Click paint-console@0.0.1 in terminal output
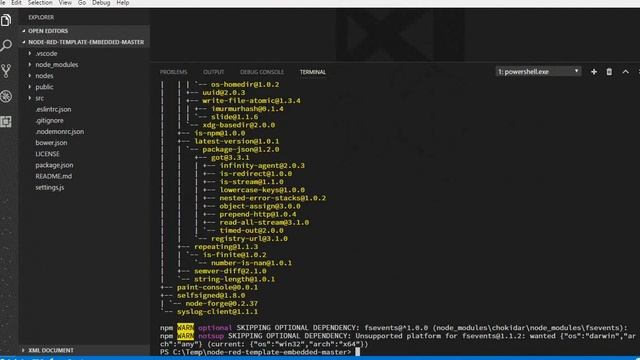This screenshot has height=360, width=640. pyautogui.click(x=217, y=287)
